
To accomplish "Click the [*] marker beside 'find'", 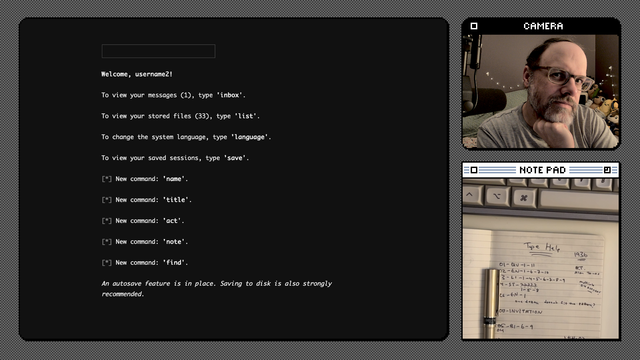I will (107, 262).
